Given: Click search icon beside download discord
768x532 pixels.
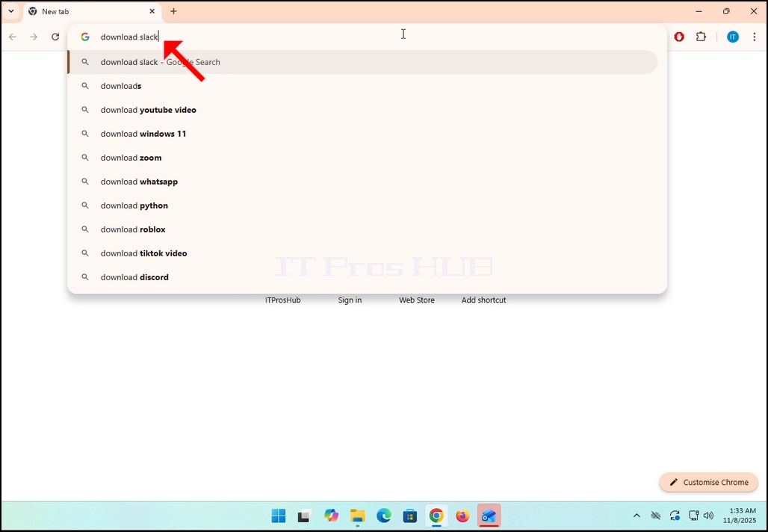Looking at the screenshot, I should tap(85, 277).
